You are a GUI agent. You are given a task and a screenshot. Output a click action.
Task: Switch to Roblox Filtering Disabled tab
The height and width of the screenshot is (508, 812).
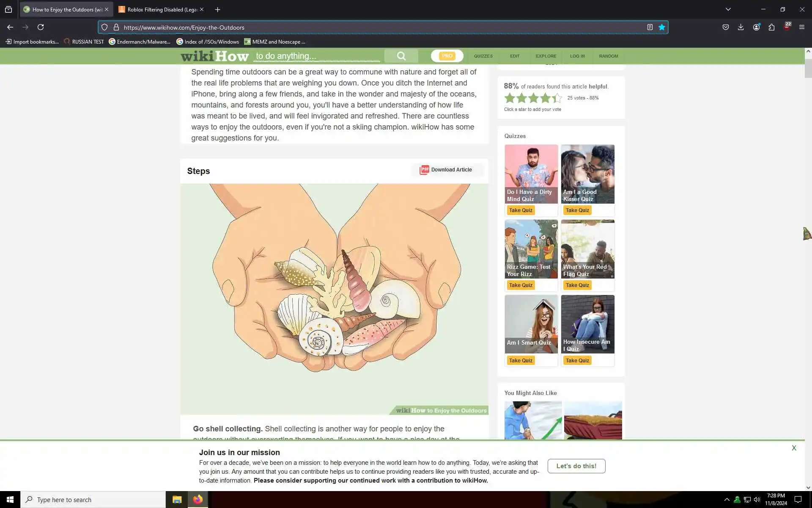click(161, 9)
